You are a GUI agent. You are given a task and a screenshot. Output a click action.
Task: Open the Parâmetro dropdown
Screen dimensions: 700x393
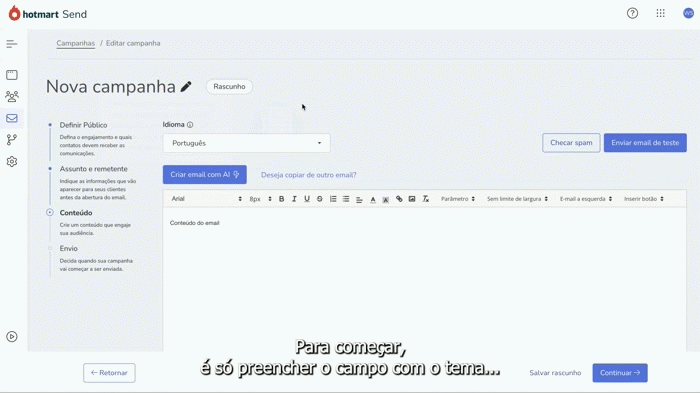click(458, 199)
